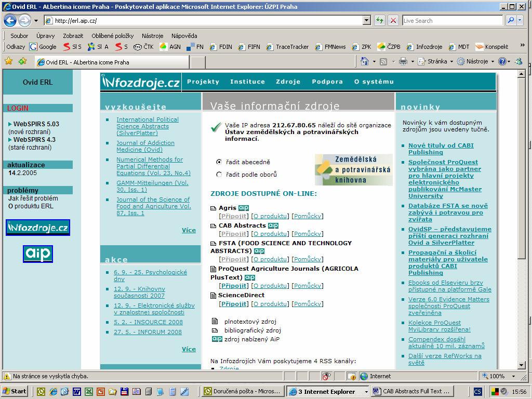Switch to CAB Abstracts Full Text taskbar window
Screen dimensions: 532x399
pyautogui.click(x=411, y=392)
